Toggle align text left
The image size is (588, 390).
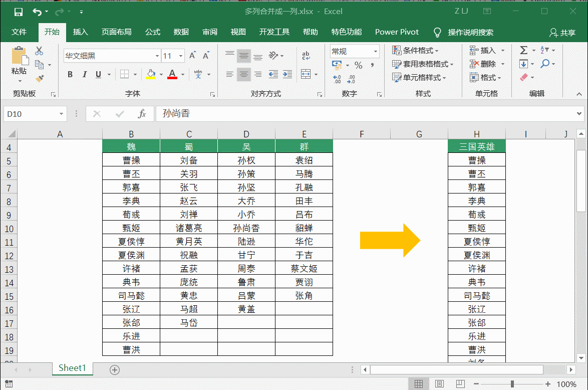click(x=230, y=74)
